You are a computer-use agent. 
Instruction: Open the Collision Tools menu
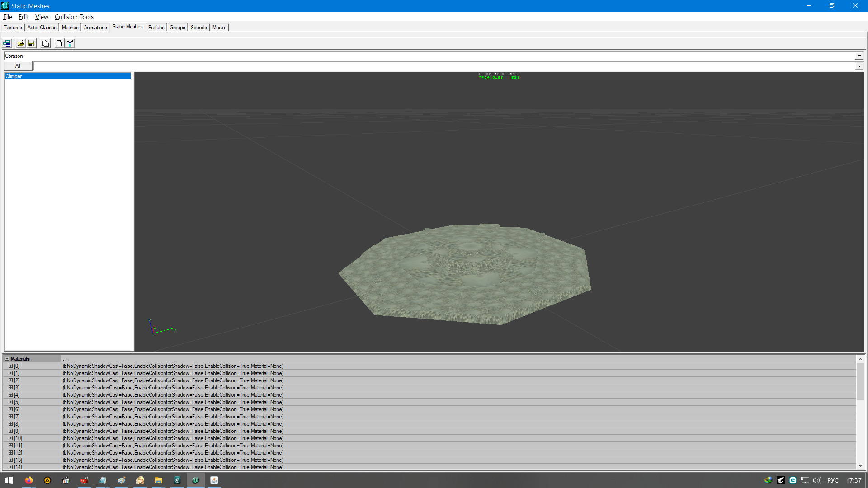pos(74,17)
